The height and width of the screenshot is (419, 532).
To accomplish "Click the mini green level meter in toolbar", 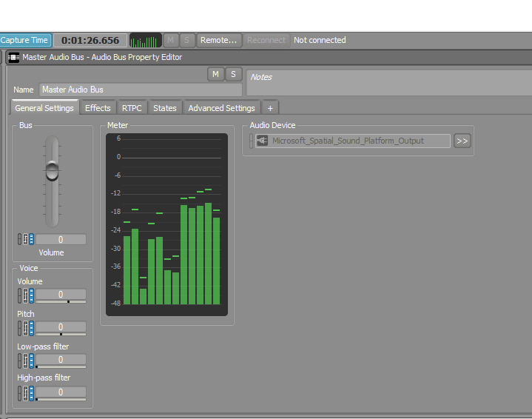I will (145, 41).
